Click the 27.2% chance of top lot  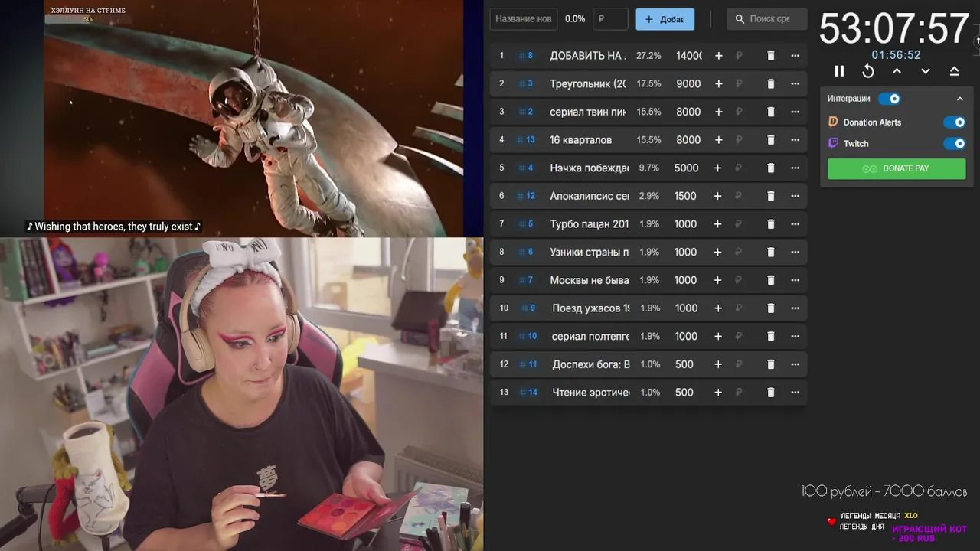pos(648,56)
